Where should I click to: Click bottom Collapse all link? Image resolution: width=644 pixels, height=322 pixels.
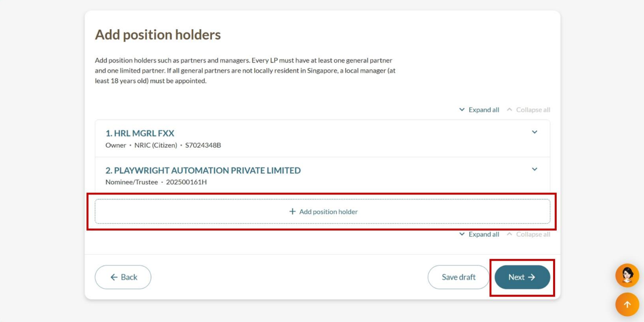coord(533,234)
